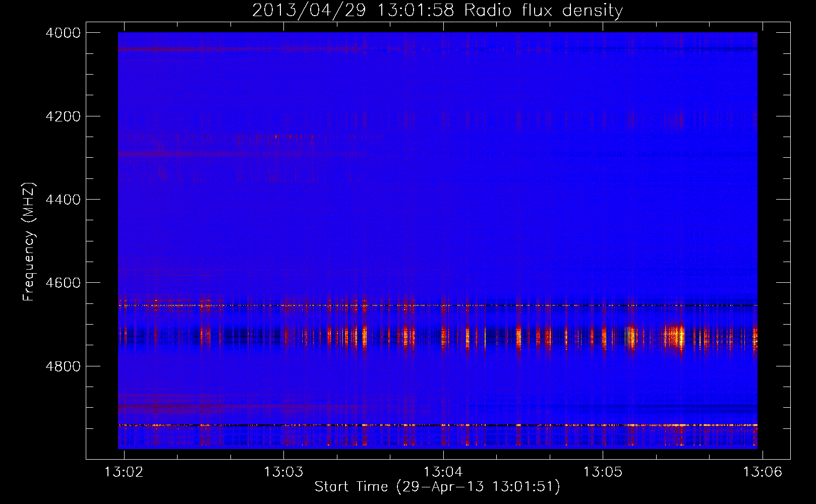This screenshot has width=816, height=504.
Task: Click the 13:05 time tick label
Action: click(x=603, y=472)
